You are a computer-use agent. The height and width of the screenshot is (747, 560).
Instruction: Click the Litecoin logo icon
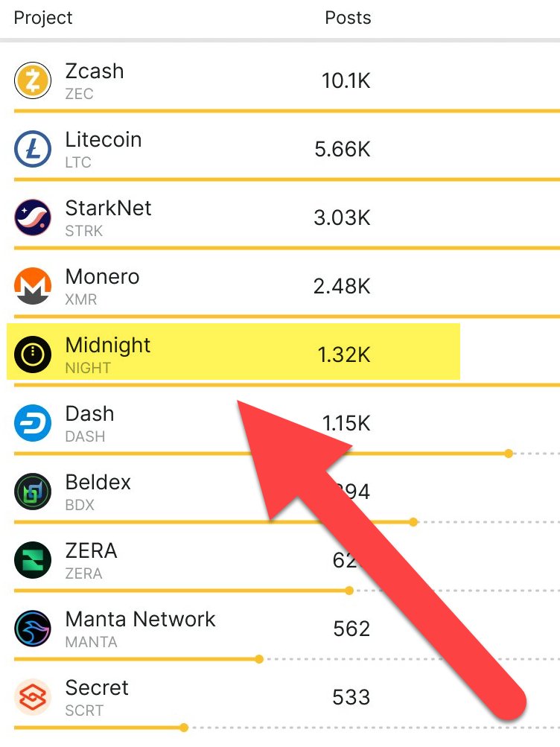pyautogui.click(x=33, y=149)
